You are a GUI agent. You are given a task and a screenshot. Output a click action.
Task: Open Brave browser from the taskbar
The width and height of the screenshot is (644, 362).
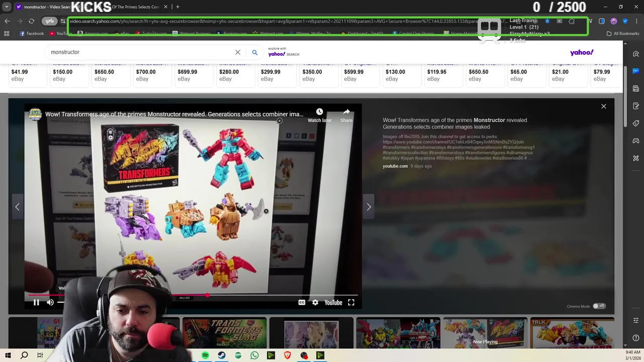(x=287, y=355)
